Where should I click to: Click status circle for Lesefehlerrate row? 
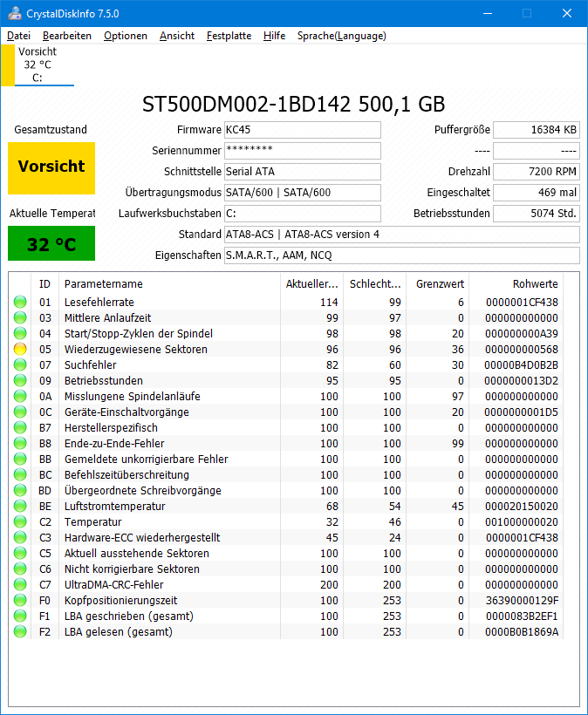pos(20,302)
